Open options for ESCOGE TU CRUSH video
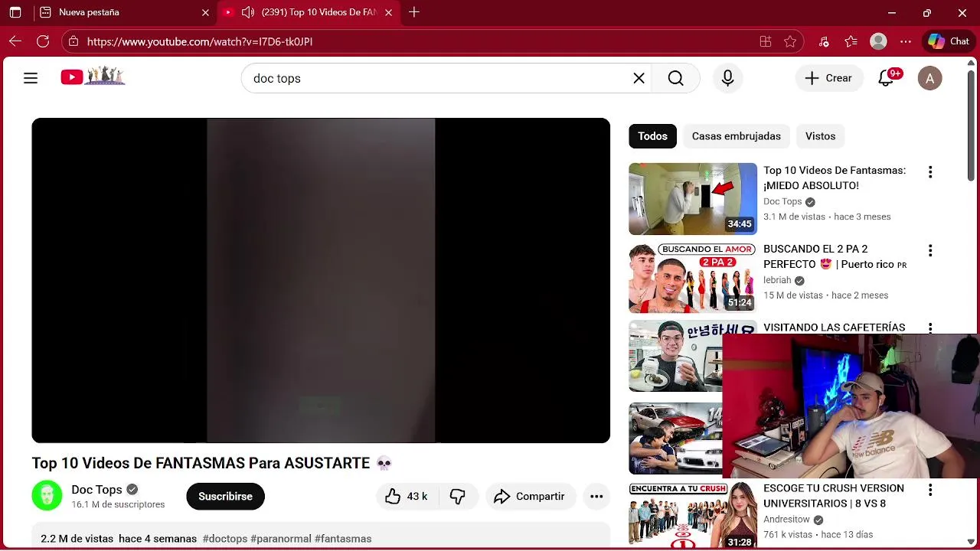The image size is (980, 551). click(x=930, y=490)
